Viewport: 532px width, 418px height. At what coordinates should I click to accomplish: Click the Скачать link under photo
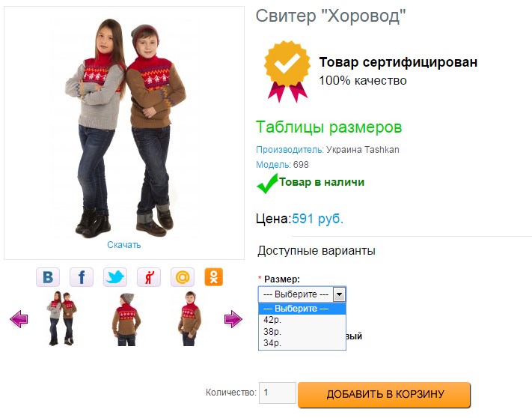(124, 245)
